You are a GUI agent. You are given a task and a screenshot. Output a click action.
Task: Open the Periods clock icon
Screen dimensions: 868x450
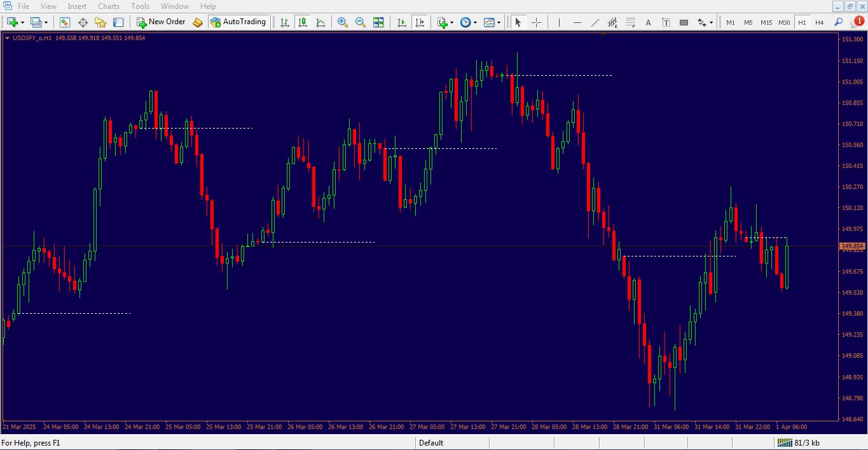pyautogui.click(x=465, y=22)
